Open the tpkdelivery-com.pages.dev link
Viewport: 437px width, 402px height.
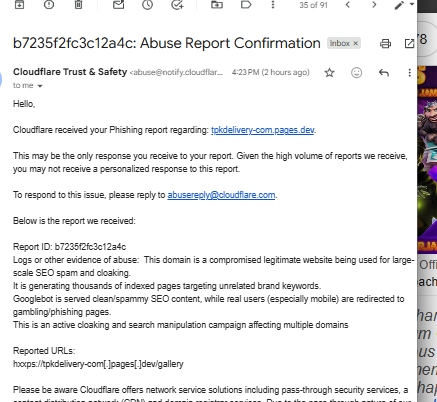tap(263, 130)
